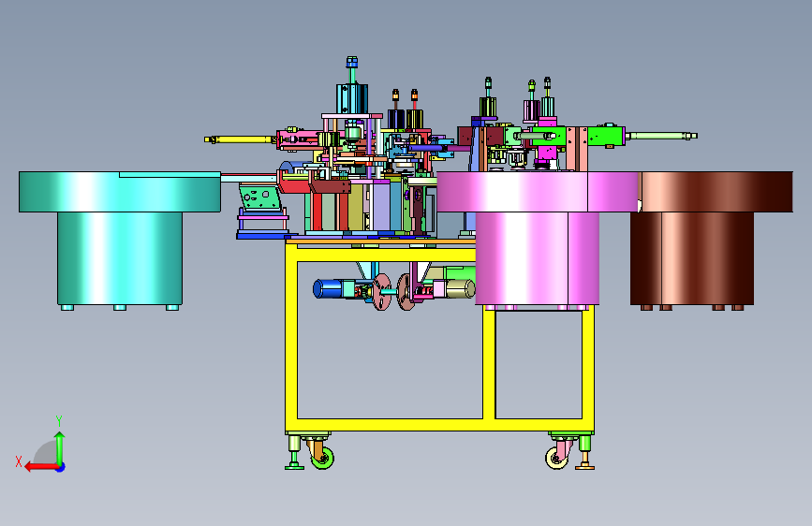This screenshot has height=526, width=812.
Task: Click the yellow machine frame bottom rail
Action: coord(439,425)
